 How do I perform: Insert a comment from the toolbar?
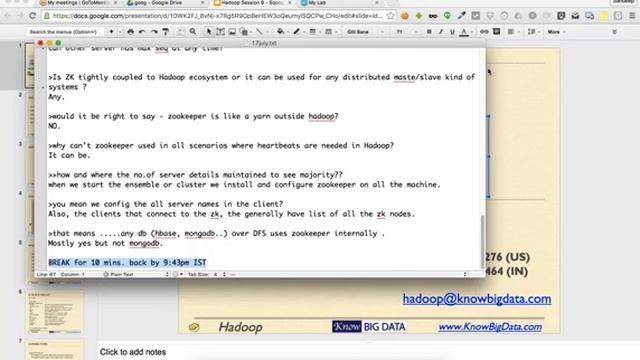[x=496, y=32]
